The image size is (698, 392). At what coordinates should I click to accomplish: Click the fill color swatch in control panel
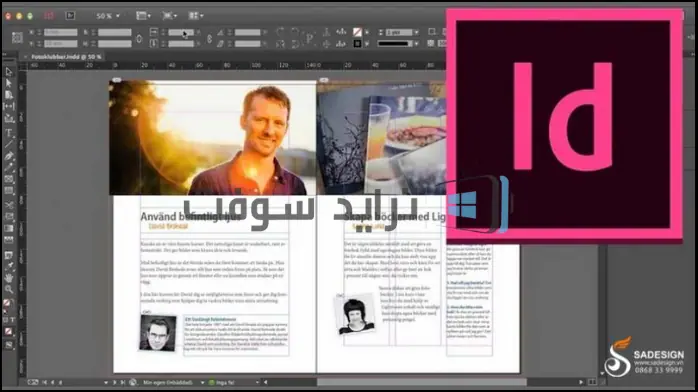point(357,32)
